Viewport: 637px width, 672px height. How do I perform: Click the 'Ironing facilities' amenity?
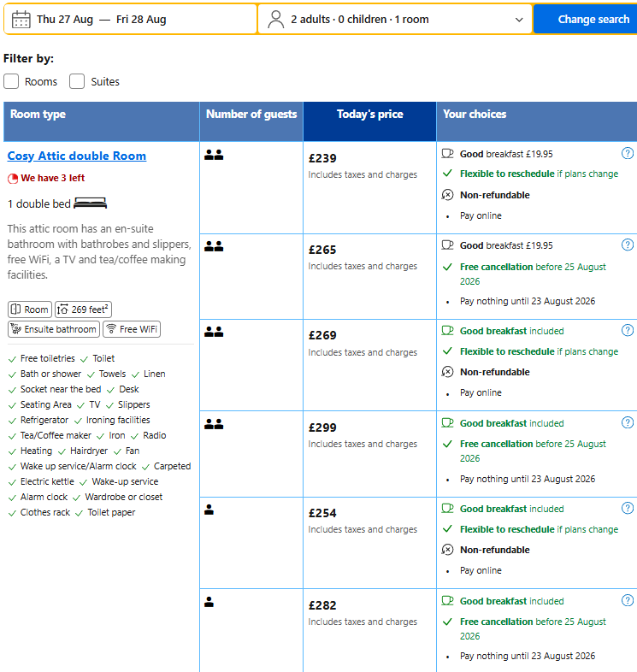(118, 420)
